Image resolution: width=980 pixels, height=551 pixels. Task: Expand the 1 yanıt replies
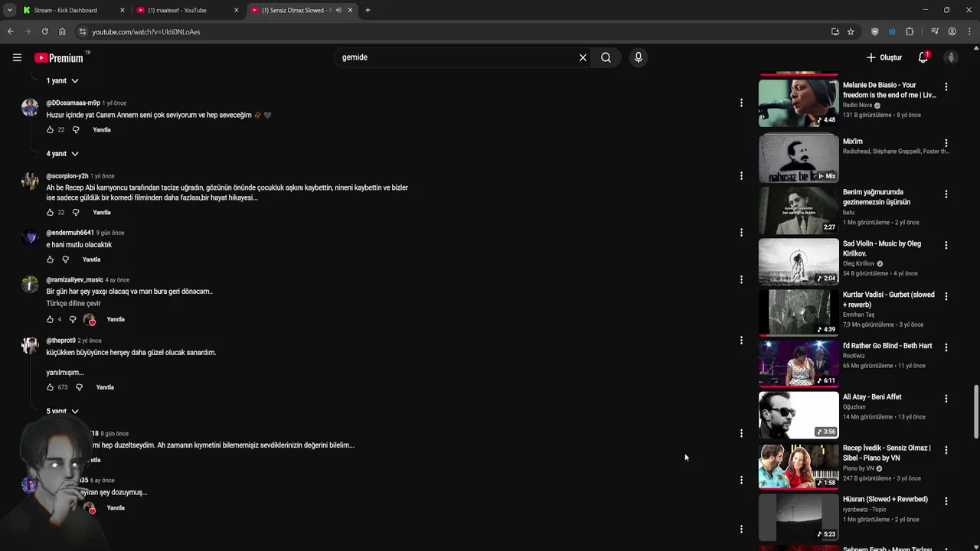[62, 80]
